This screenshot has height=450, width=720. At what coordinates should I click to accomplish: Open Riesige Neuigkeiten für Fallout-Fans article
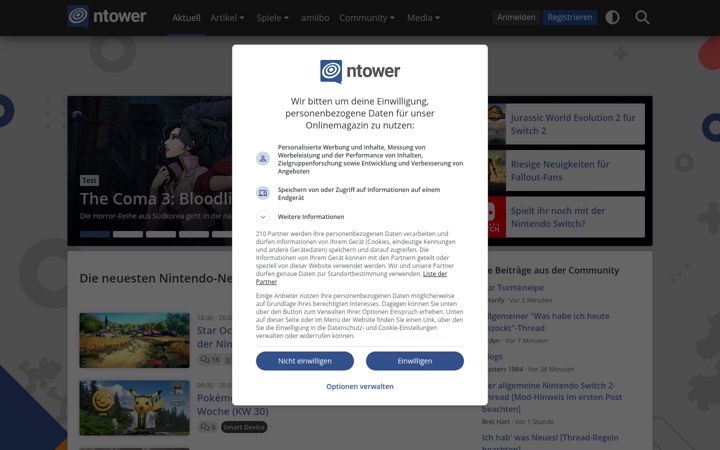tap(560, 170)
